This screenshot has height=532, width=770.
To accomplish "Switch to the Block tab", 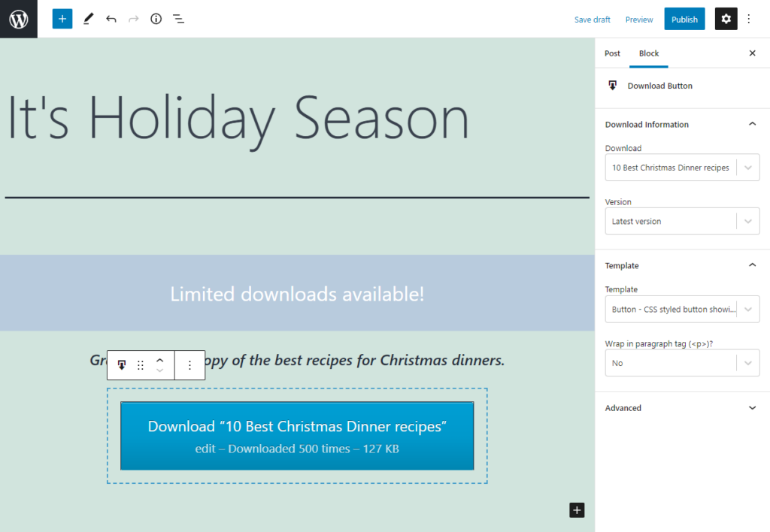I will 649,53.
